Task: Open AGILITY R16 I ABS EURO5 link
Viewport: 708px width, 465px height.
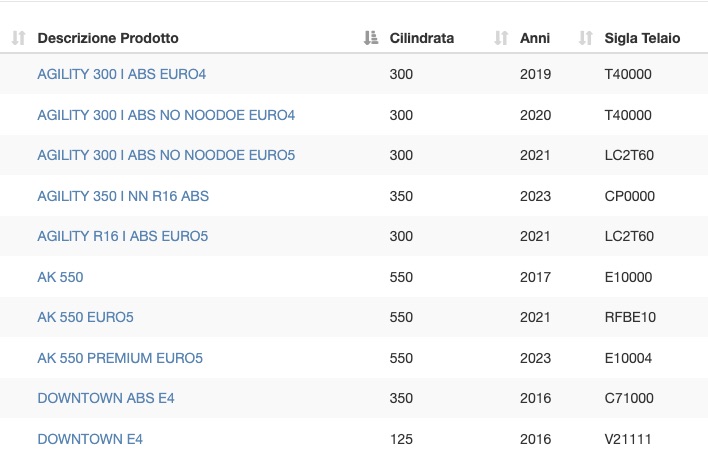Action: (x=122, y=236)
